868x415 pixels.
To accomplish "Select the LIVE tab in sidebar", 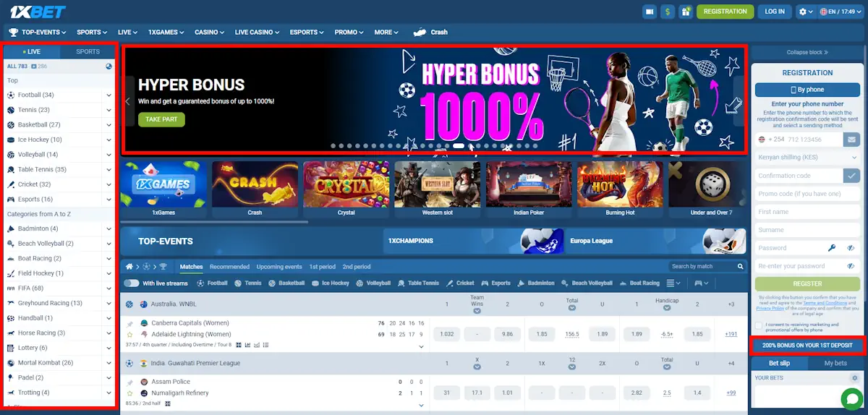I will coord(32,52).
